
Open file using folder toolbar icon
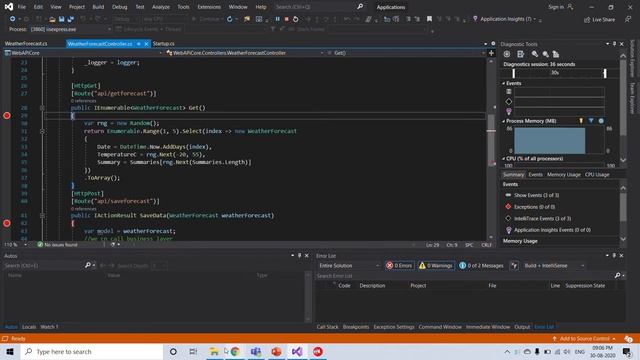click(x=52, y=19)
